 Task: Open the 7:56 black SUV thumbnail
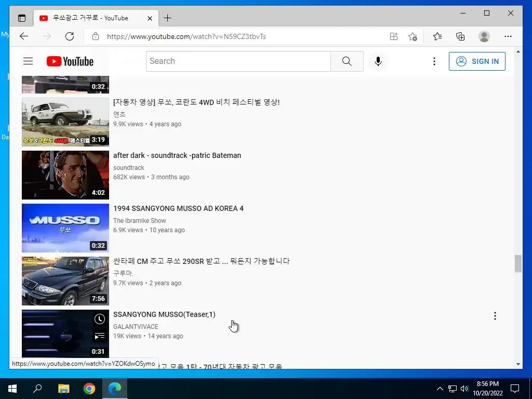(65, 281)
